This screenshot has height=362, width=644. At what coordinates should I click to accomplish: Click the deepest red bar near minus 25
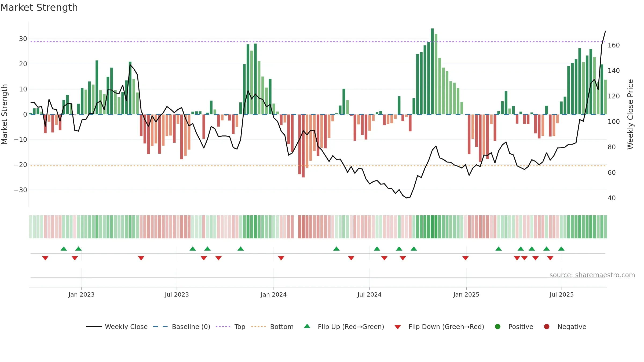(303, 146)
